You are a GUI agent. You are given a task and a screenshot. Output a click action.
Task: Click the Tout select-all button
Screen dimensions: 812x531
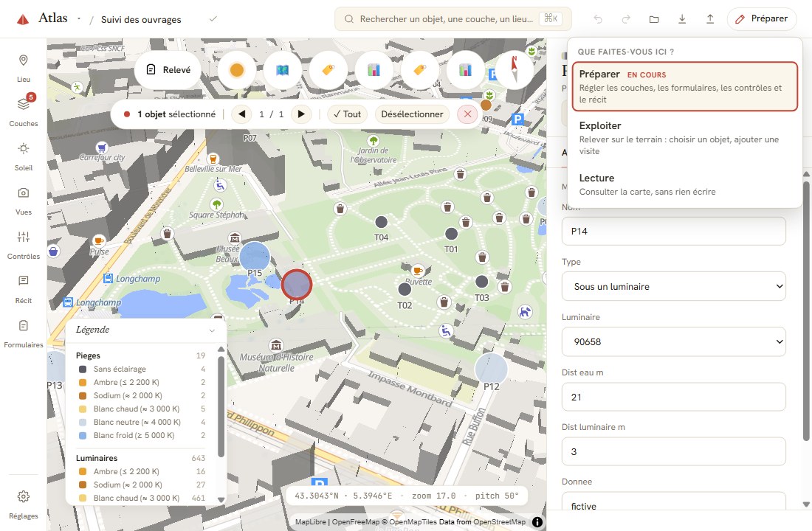coord(347,114)
